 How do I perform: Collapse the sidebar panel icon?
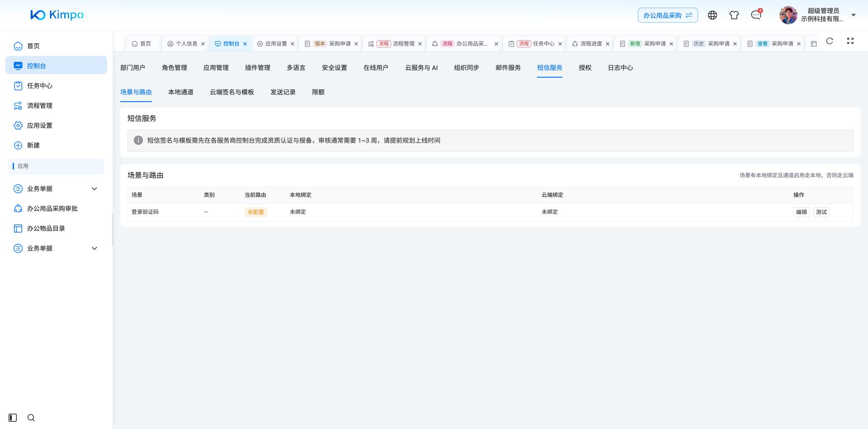click(13, 418)
